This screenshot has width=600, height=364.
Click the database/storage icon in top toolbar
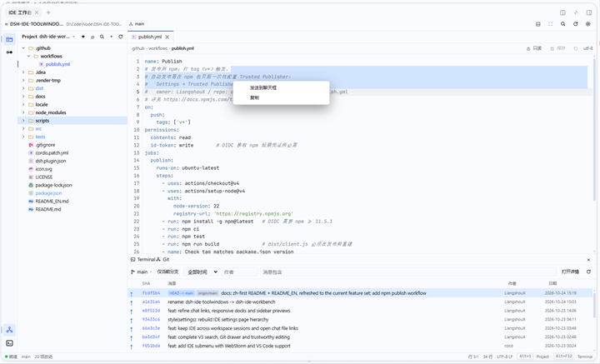[x=538, y=24]
